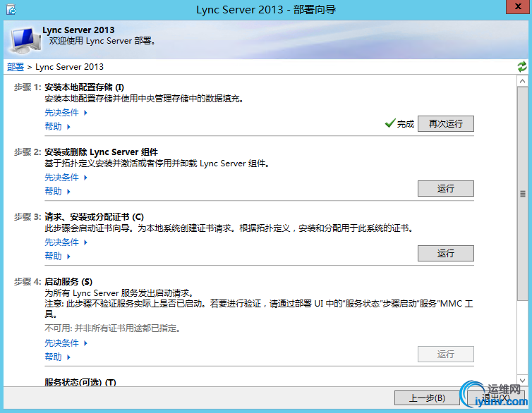Click 欢迎使用 Lync Server 部署 header text
This screenshot has height=413, width=532.
102,41
